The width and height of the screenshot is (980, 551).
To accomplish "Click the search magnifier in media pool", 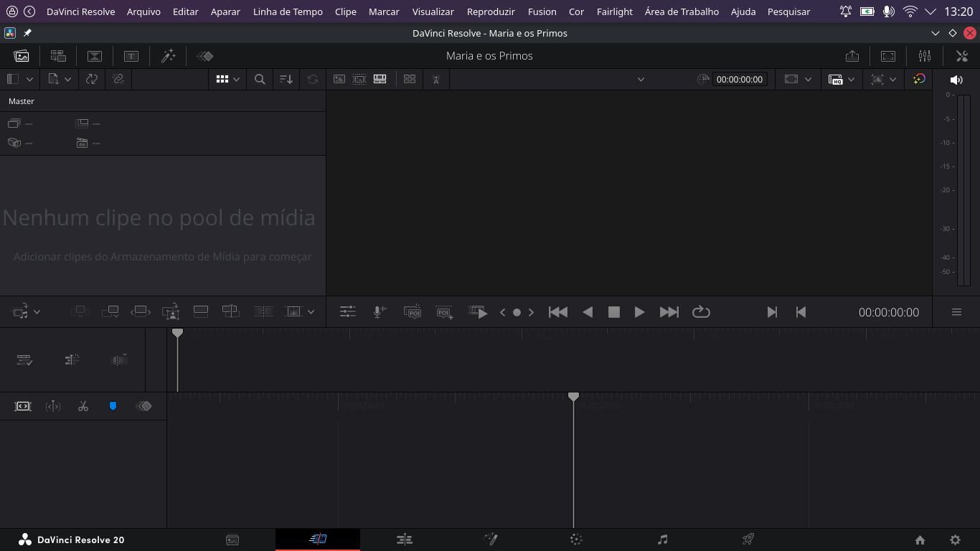I will [260, 80].
